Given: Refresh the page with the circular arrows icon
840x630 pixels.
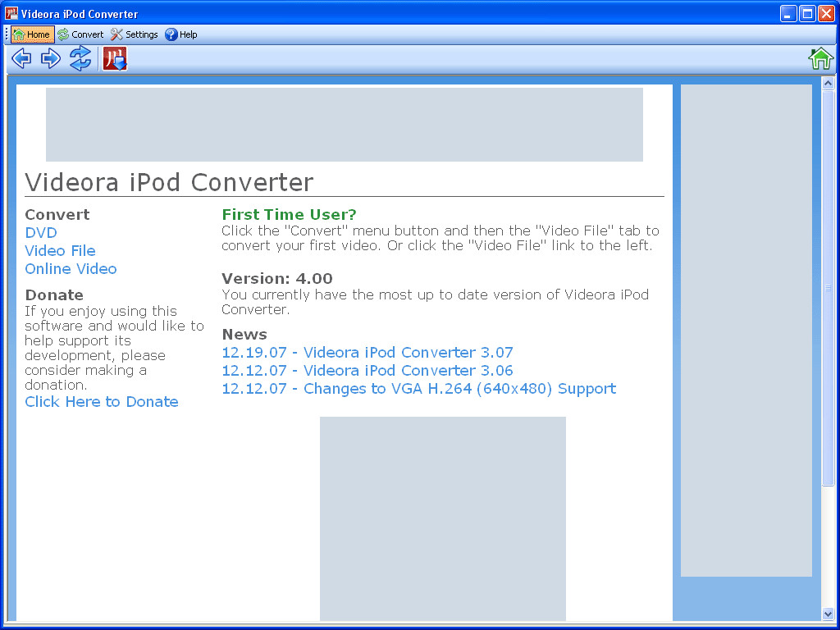Looking at the screenshot, I should pyautogui.click(x=80, y=58).
